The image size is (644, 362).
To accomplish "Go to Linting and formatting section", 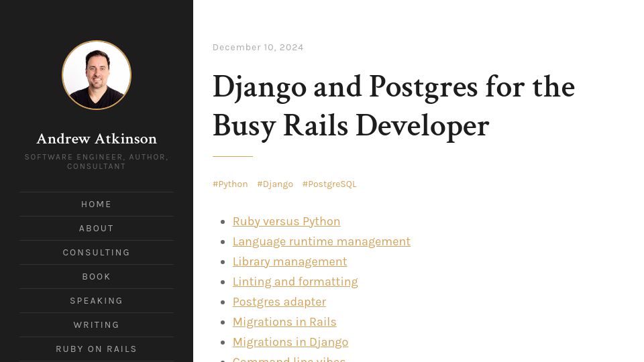I will tap(295, 282).
